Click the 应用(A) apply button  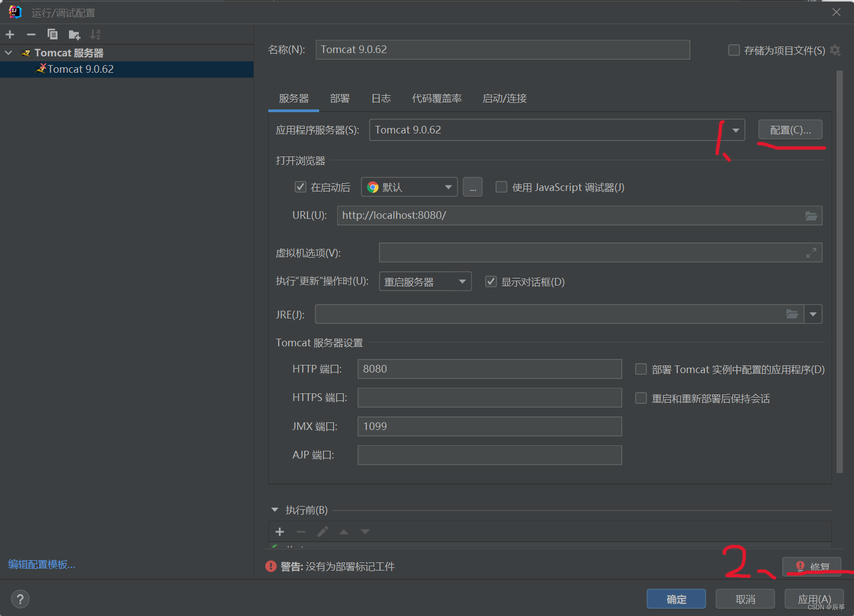815,599
